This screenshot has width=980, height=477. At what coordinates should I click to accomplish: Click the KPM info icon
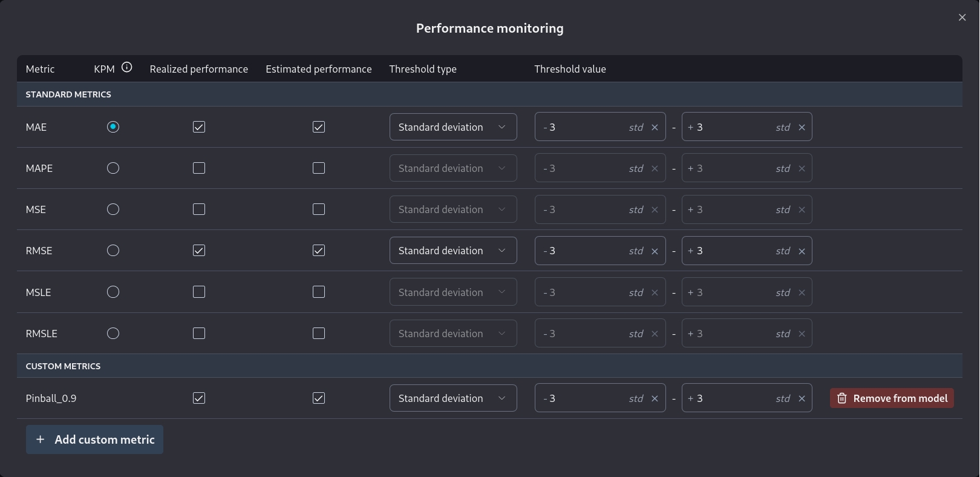126,68
